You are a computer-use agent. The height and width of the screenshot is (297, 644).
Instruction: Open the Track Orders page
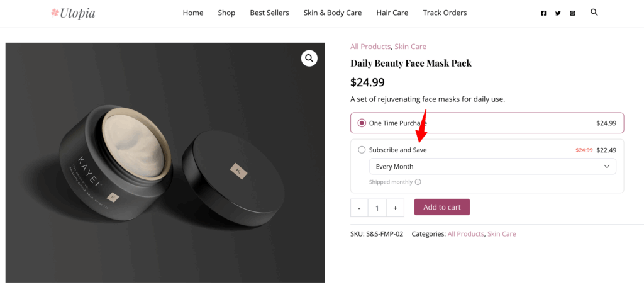[445, 13]
